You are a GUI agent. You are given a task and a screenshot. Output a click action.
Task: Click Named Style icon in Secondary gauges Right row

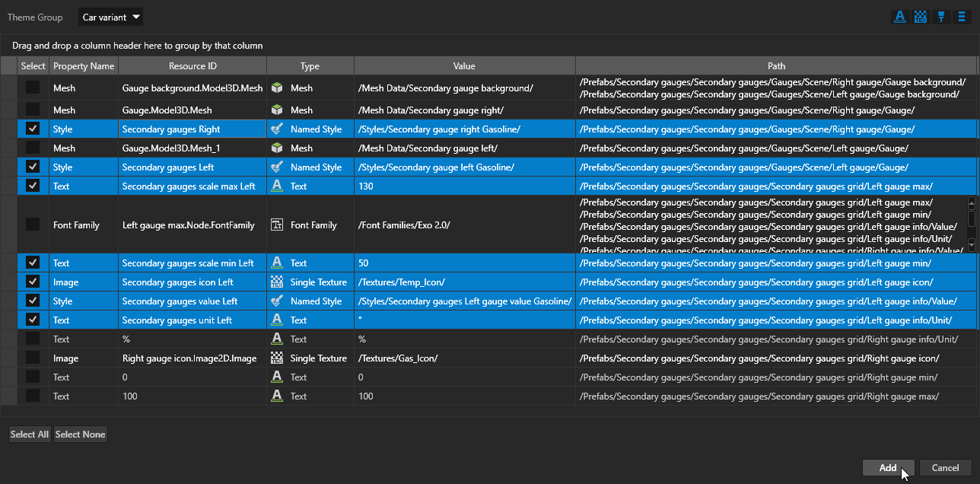[277, 129]
